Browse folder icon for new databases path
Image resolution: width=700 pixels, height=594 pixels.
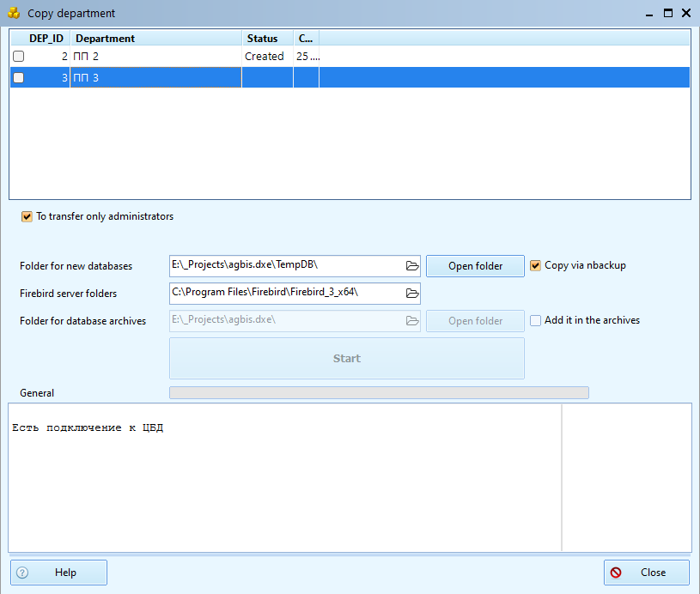tap(411, 266)
